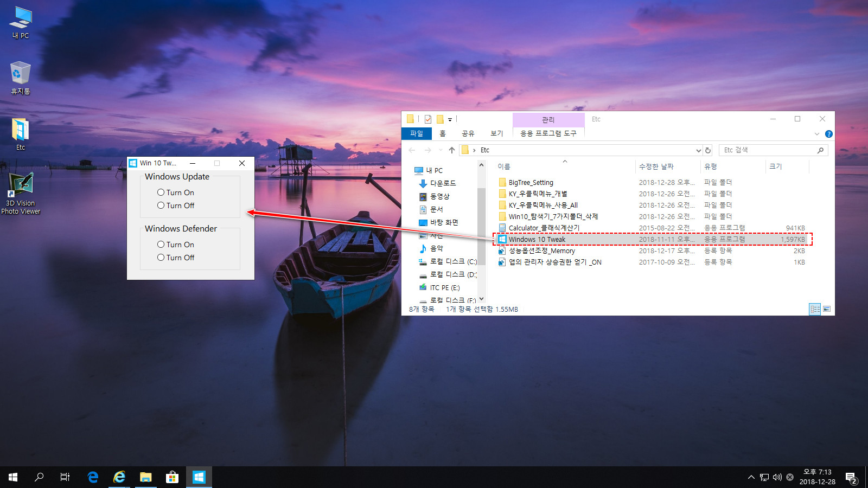The width and height of the screenshot is (868, 488).
Task: Click the Etc 검색 search box
Action: (x=774, y=150)
